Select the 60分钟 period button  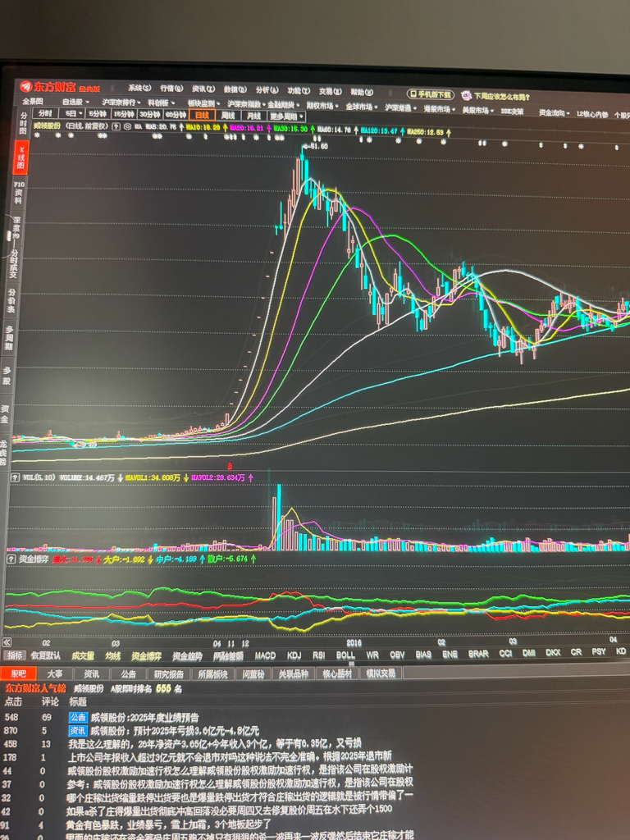[x=176, y=115]
